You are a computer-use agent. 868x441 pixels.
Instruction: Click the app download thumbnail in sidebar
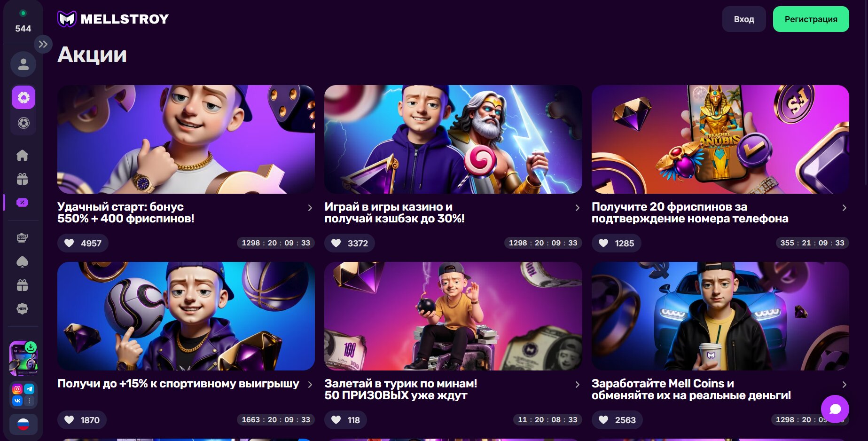click(x=23, y=358)
